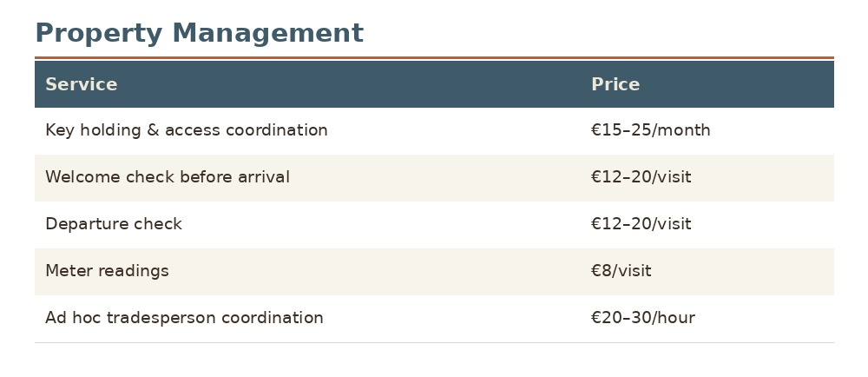
Task: Click the €20–30/hour price cell
Action: point(642,318)
